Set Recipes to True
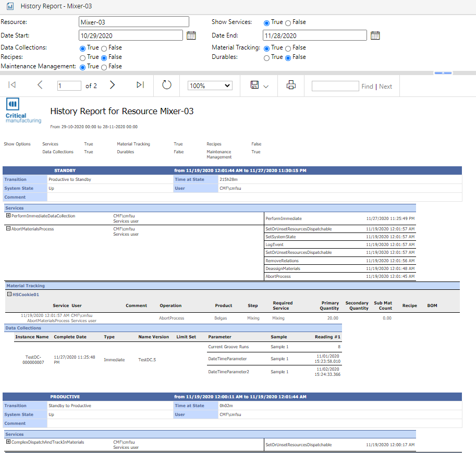This screenshot has width=476, height=453. pos(82,58)
